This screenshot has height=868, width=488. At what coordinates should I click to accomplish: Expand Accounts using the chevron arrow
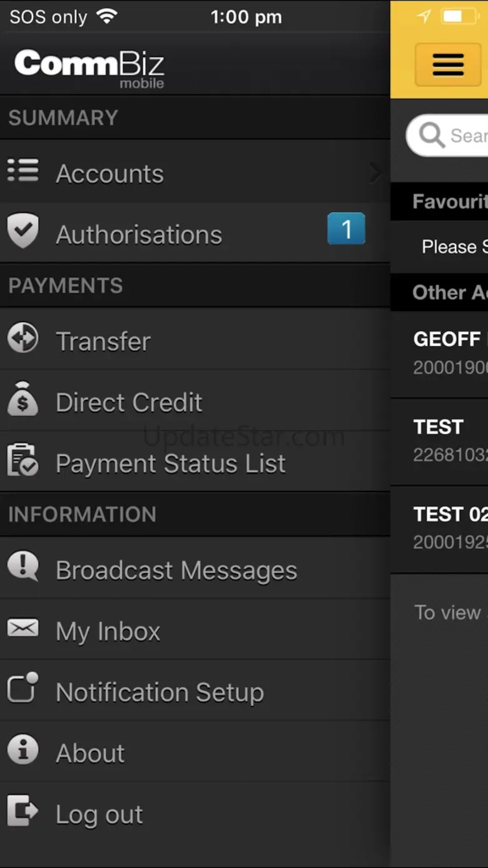(375, 171)
